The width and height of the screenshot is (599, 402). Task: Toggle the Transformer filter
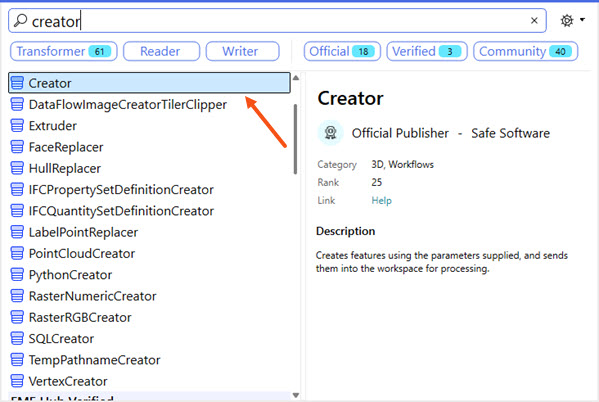(x=63, y=51)
